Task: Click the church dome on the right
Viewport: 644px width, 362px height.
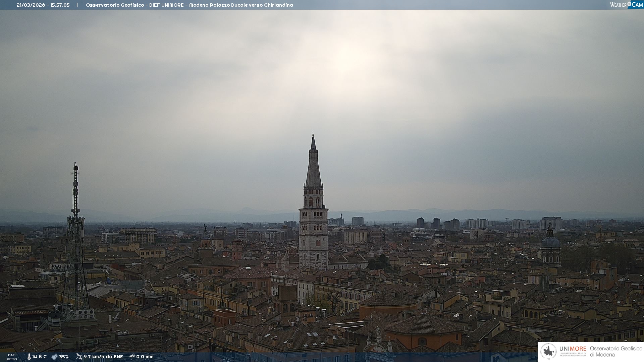Action: coord(550,241)
